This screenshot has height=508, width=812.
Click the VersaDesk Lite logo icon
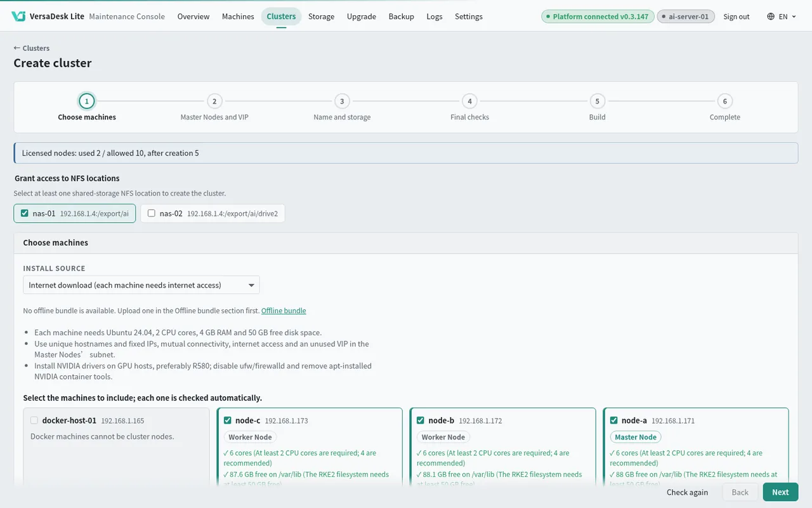coord(18,17)
